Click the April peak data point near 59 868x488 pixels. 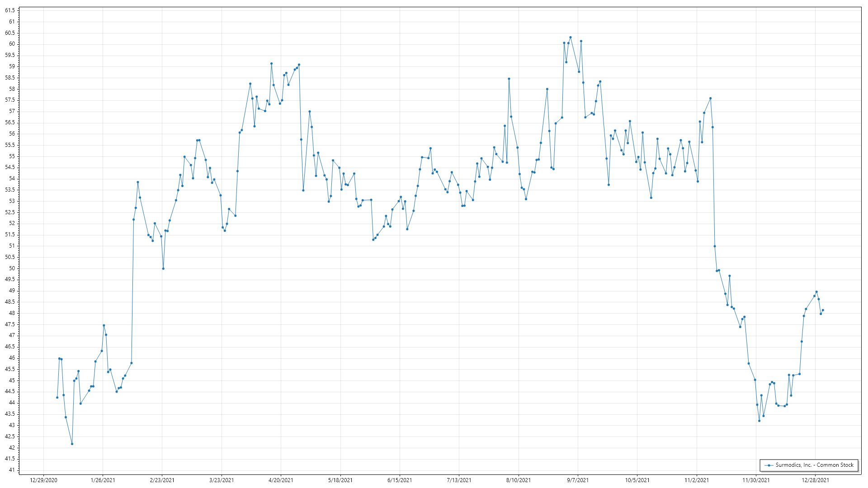(271, 64)
